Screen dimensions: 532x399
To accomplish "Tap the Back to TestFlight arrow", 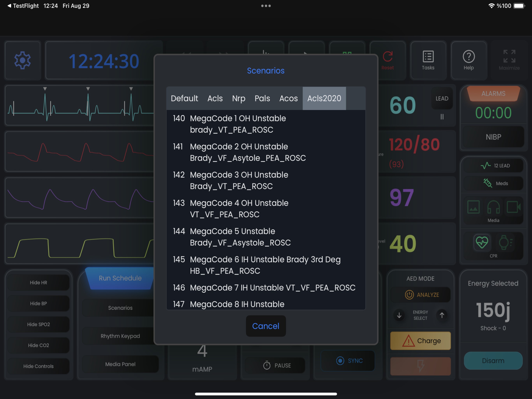I will point(9,5).
